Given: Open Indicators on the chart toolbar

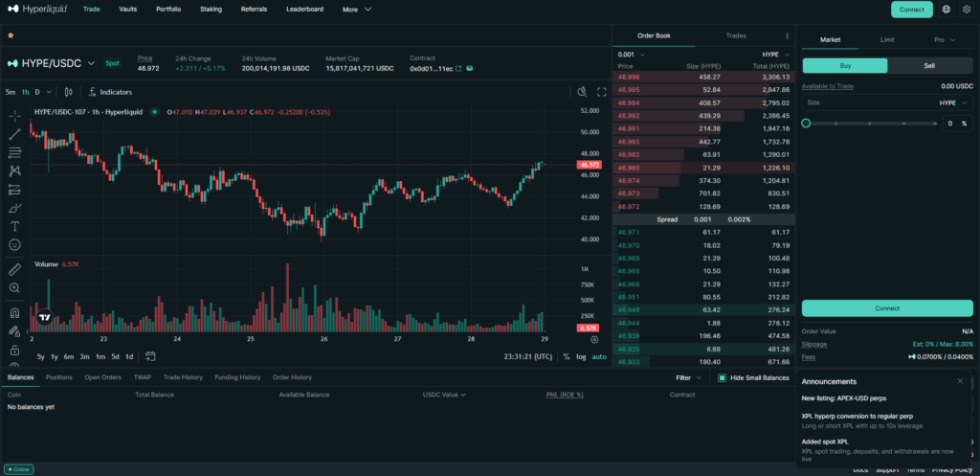Looking at the screenshot, I should click(109, 92).
